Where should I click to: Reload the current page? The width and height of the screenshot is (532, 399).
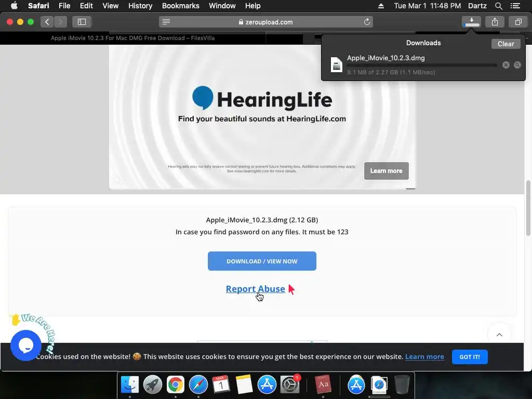(x=367, y=22)
